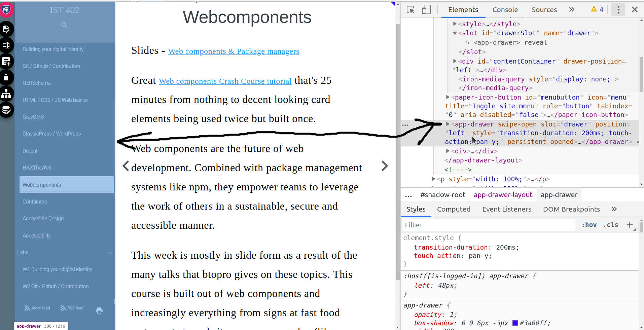Switch to the Elements tab
Image resolution: width=644 pixels, height=330 pixels.
463,10
